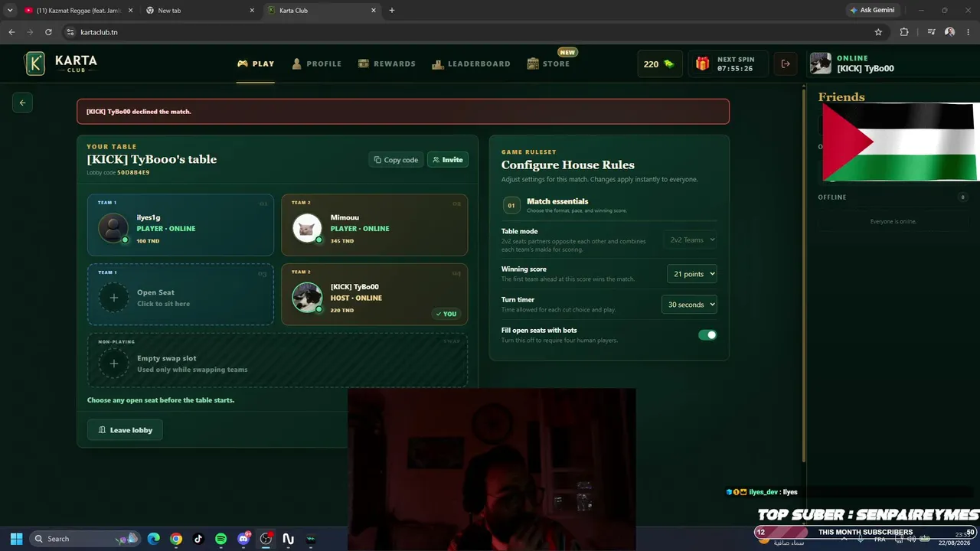Open the Chrome three-dot menu
The image size is (980, 551).
[968, 32]
